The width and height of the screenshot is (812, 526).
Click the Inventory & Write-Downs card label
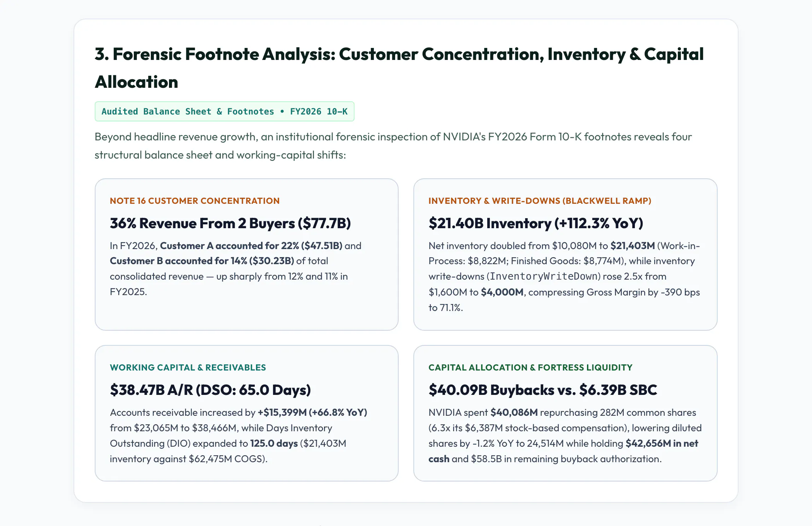pyautogui.click(x=540, y=201)
